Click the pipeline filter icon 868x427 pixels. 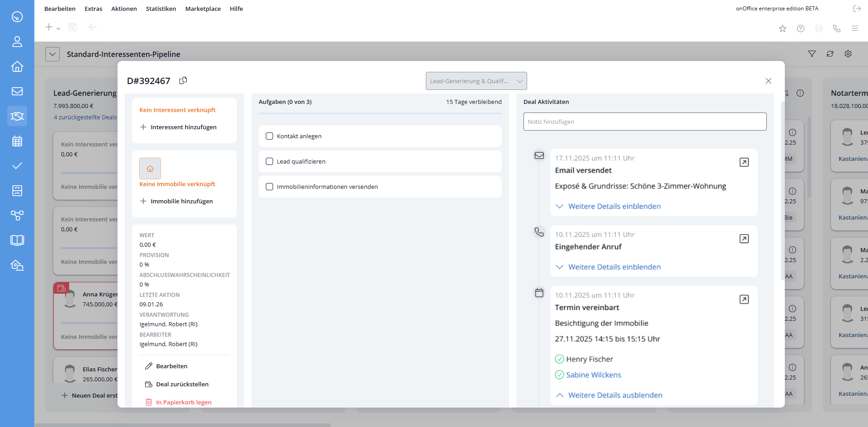coord(812,54)
